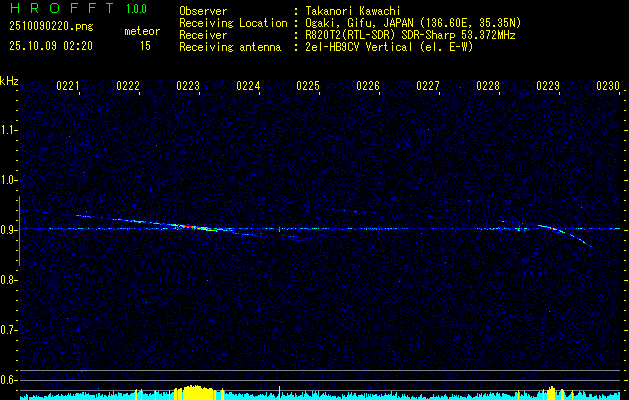This screenshot has width=629, height=400.
Task: Select the 0.9 frequency axis label
Action: point(9,230)
